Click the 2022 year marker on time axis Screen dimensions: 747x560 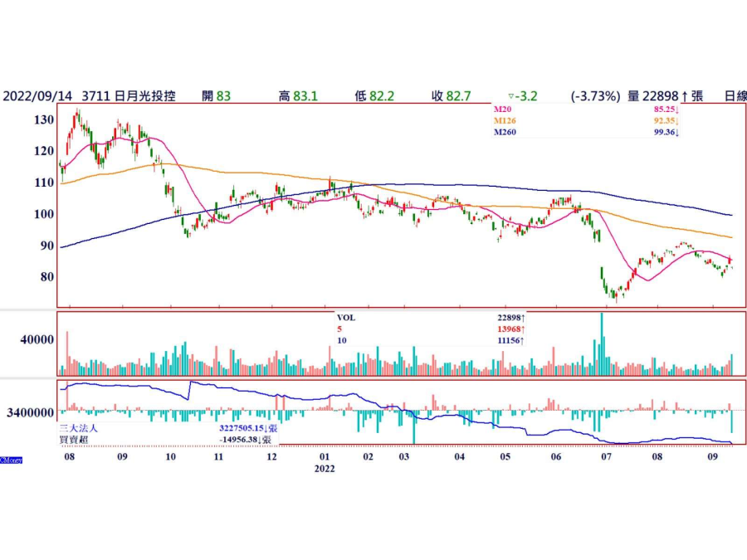click(323, 469)
